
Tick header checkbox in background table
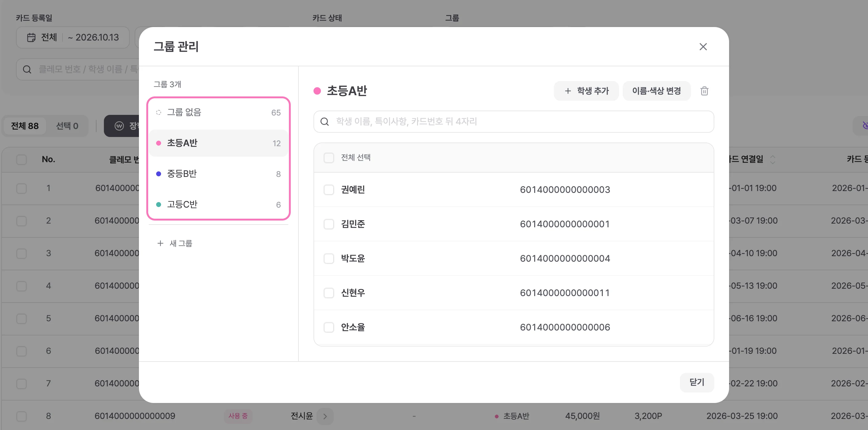(22, 159)
